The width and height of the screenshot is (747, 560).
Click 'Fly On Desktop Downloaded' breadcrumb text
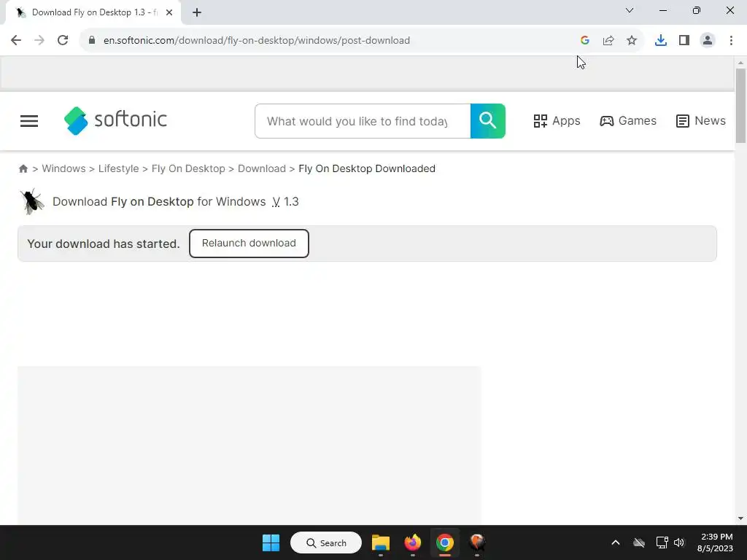(x=367, y=168)
